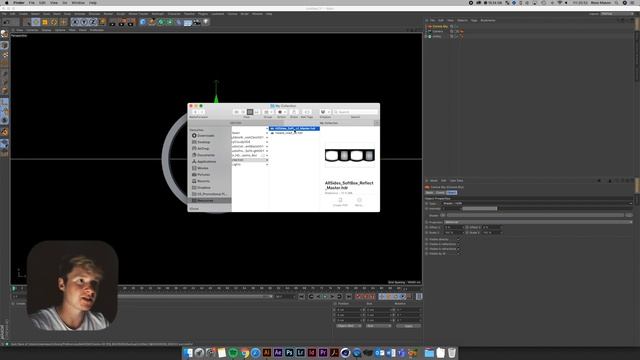Click Create PDF in Finder preview
Screen dimensions: 640x360
(x=340, y=202)
